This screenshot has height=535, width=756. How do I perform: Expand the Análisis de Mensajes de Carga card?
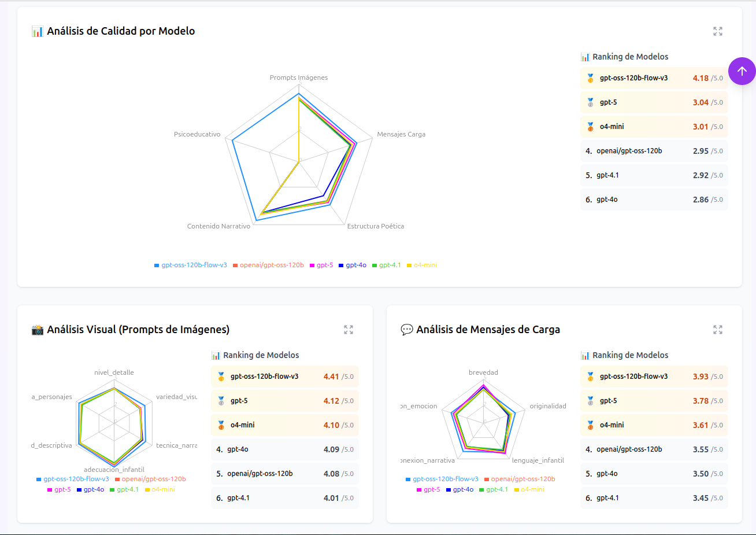pos(718,330)
